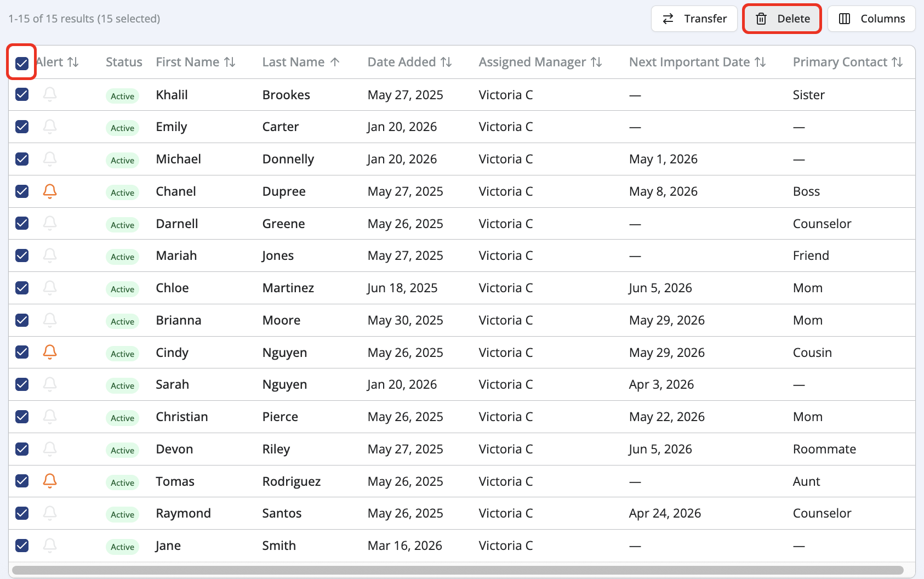
Task: Click the alert bell icon for Chanel Dupree
Action: click(49, 191)
